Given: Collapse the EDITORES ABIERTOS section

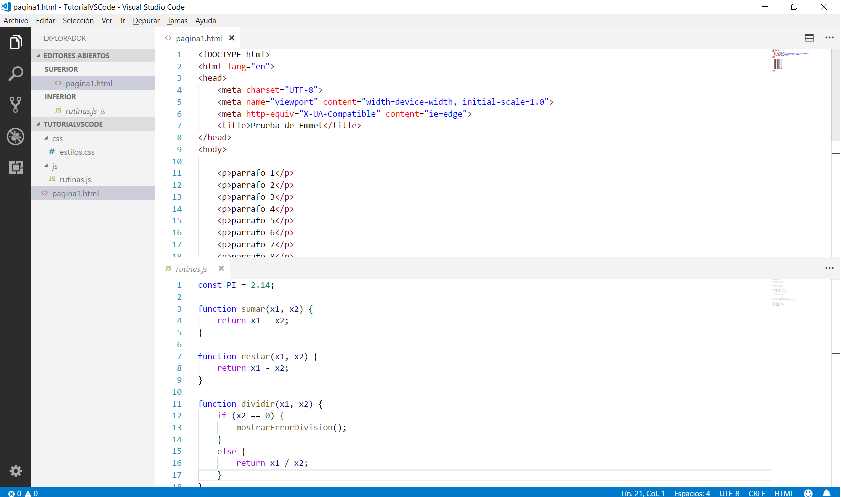Looking at the screenshot, I should pyautogui.click(x=93, y=55).
